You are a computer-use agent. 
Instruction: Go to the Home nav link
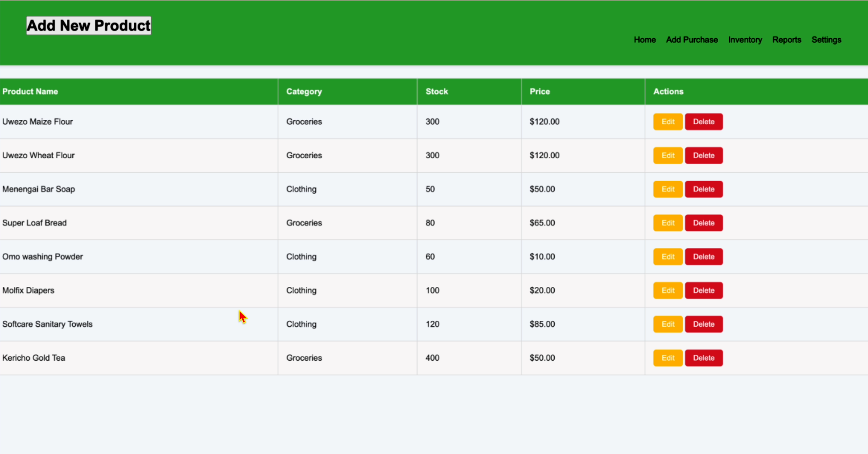(x=645, y=40)
